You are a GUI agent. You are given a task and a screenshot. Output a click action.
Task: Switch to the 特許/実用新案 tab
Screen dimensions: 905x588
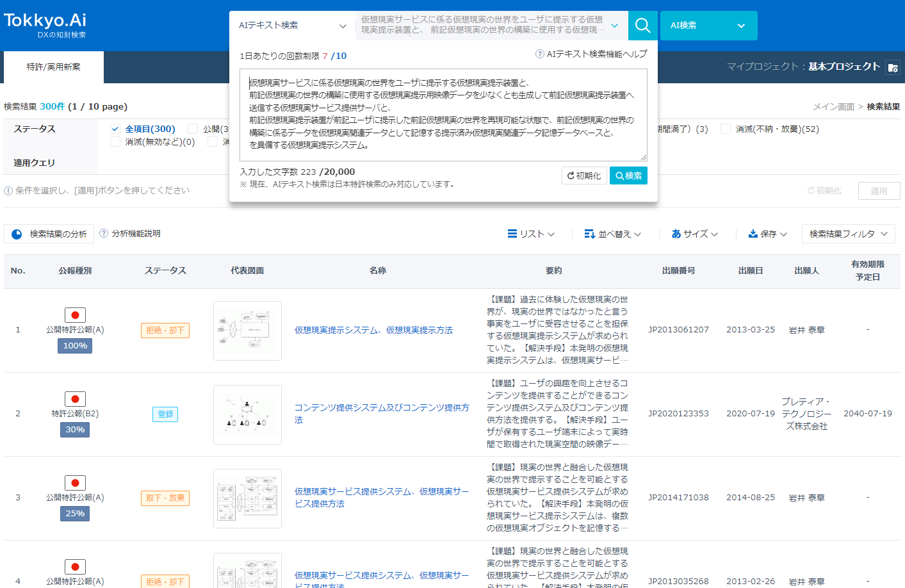(53, 67)
